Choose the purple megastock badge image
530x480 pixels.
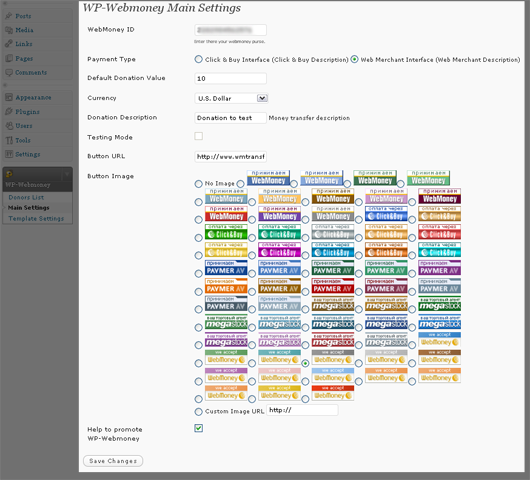point(226,340)
